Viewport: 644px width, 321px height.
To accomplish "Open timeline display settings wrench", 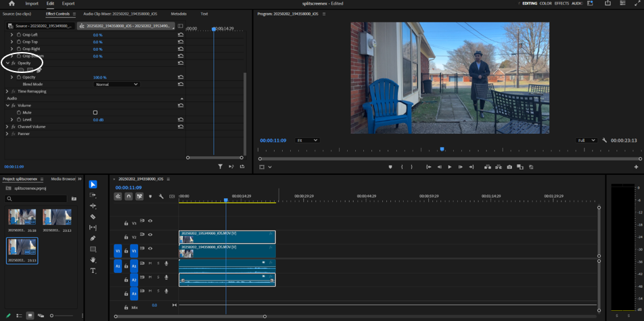I will coord(161,197).
